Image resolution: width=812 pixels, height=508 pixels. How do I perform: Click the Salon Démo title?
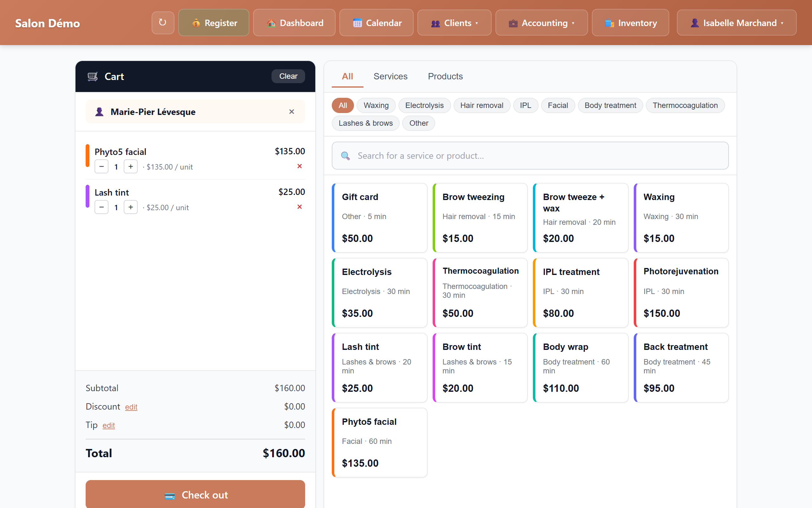pyautogui.click(x=47, y=23)
